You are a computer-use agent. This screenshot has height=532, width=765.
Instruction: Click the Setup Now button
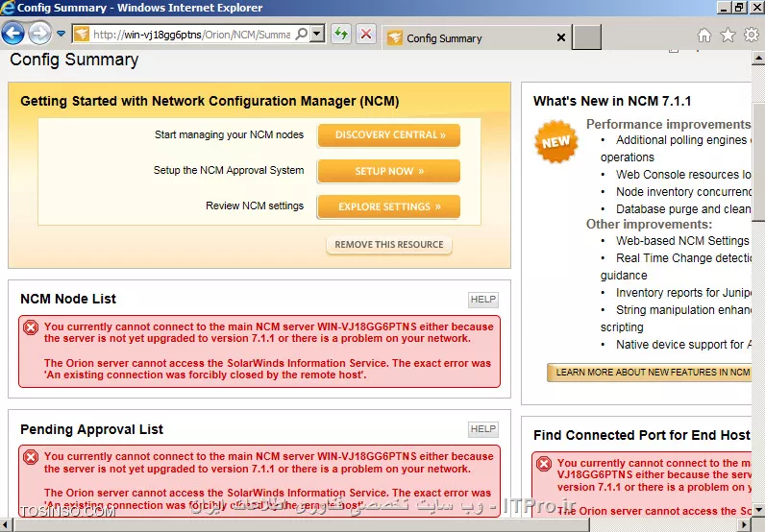tap(389, 171)
